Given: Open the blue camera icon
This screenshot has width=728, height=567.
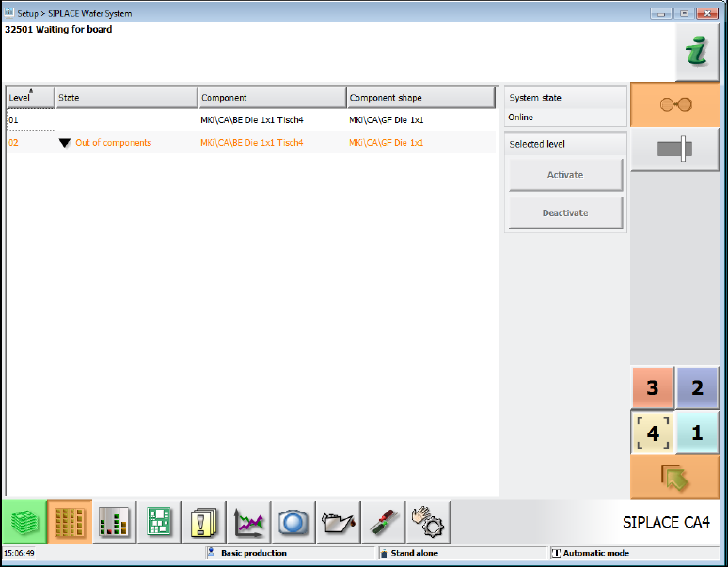Looking at the screenshot, I should (293, 522).
